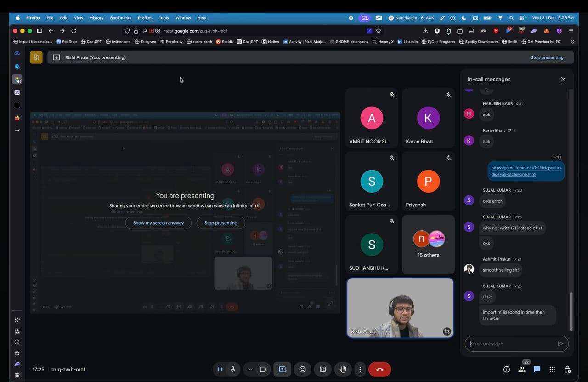Open meeting details info icon
The image size is (588, 382).
pyautogui.click(x=507, y=369)
